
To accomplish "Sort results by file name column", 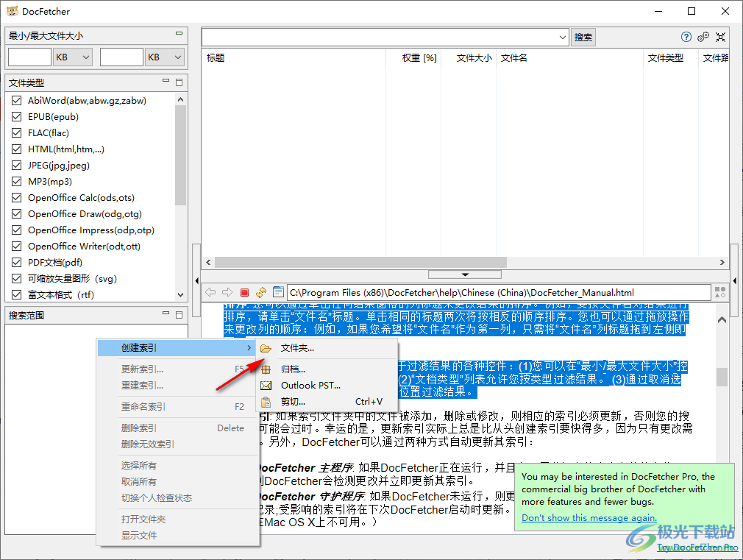I will tap(569, 58).
